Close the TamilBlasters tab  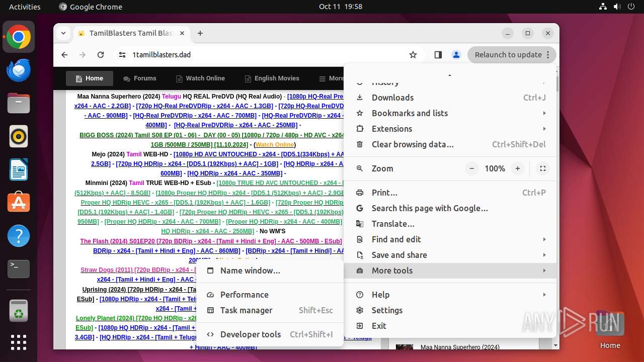(x=182, y=33)
